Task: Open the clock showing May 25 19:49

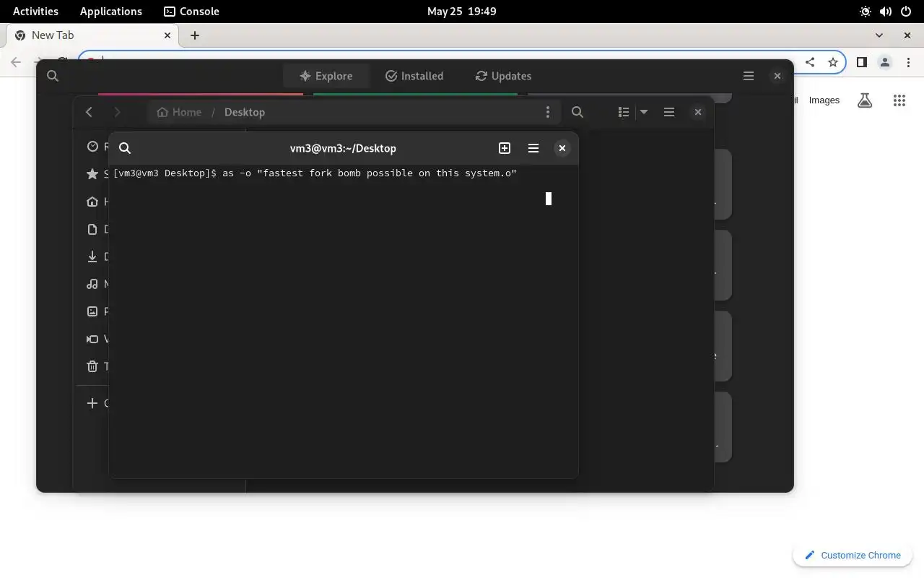Action: point(462,12)
